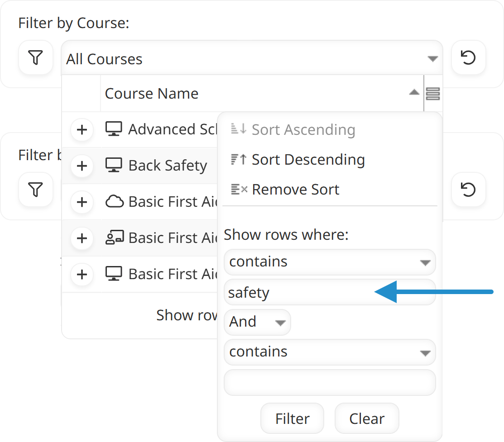The width and height of the screenshot is (504, 442).
Task: Choose Remove Sort in the context menu
Action: tap(295, 189)
